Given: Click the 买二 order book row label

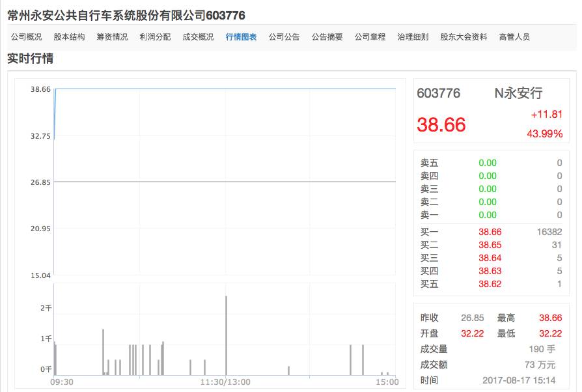Looking at the screenshot, I should pos(429,245).
